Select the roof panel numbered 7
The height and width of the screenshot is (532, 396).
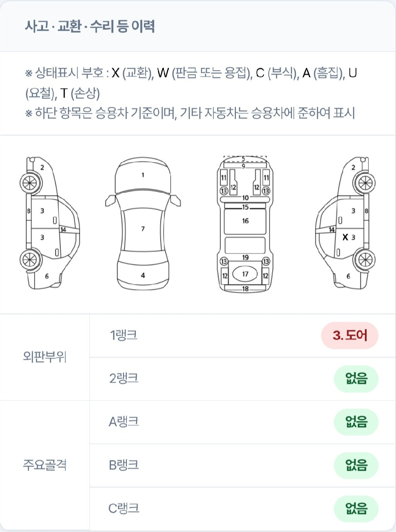tap(143, 229)
